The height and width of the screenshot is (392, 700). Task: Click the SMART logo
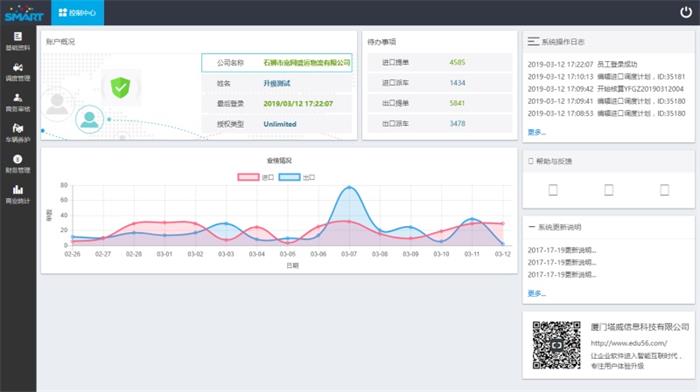24,13
